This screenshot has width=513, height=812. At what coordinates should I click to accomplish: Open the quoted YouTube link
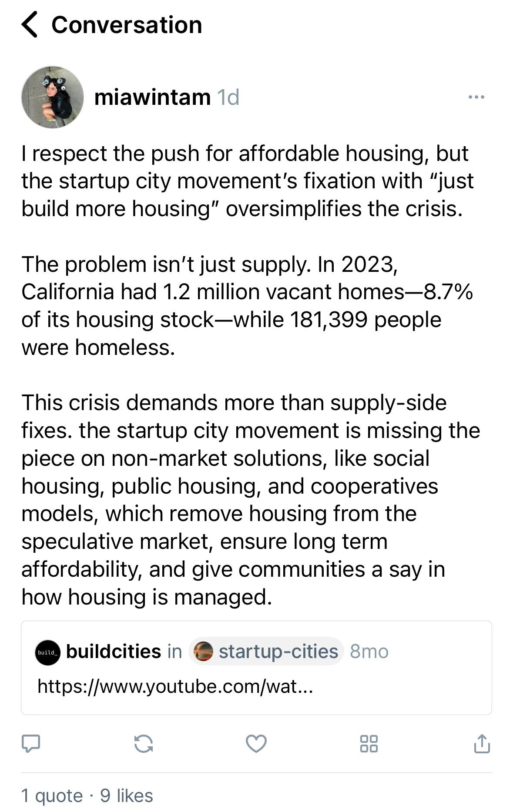tap(175, 686)
